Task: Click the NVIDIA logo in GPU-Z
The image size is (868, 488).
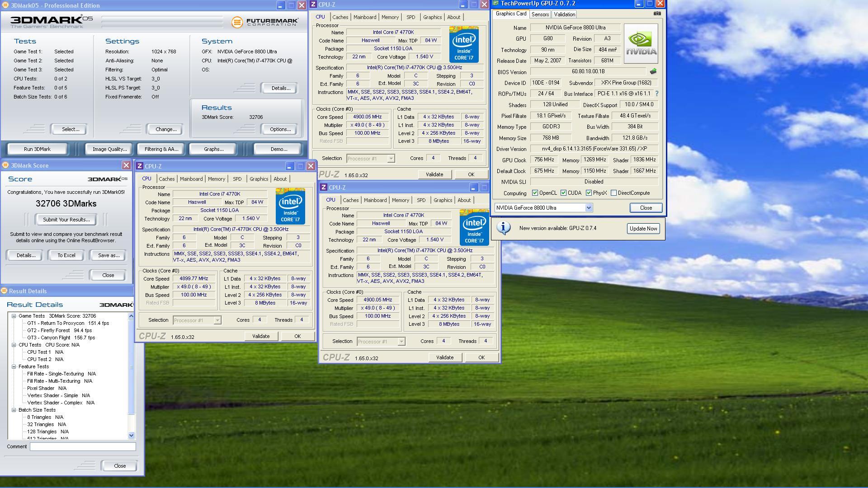Action: coord(641,43)
